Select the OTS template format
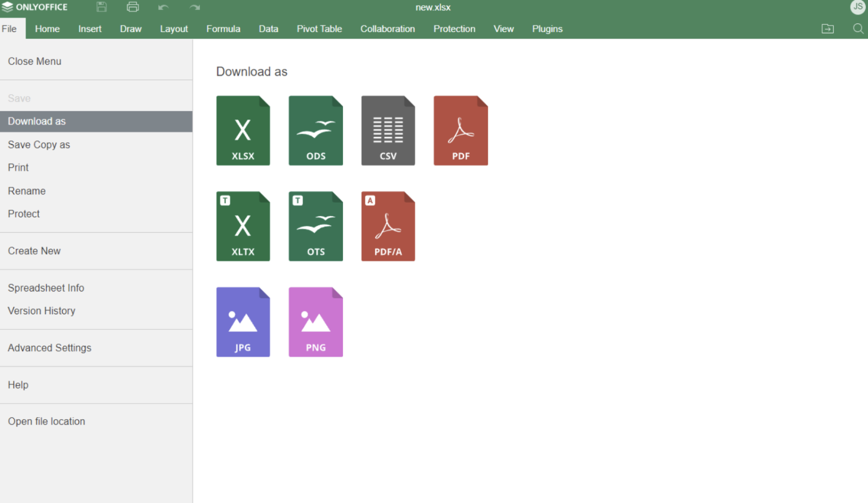This screenshot has width=868, height=503. (x=316, y=226)
